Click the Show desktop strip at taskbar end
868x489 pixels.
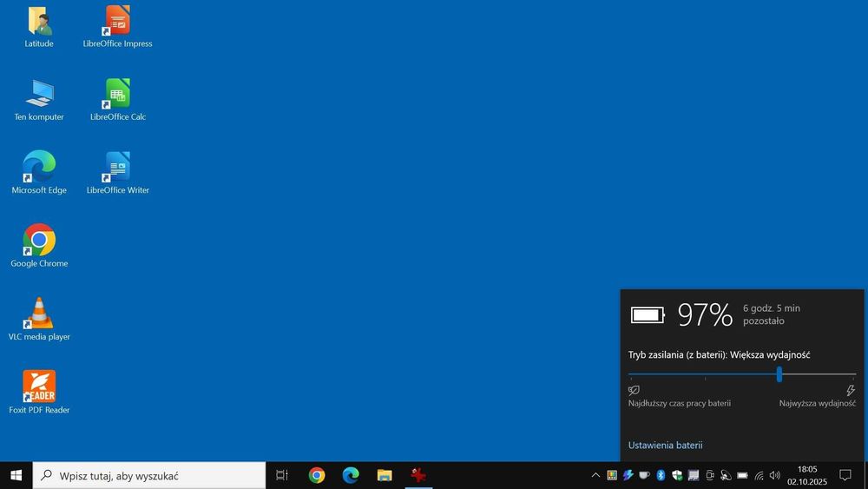[865, 475]
